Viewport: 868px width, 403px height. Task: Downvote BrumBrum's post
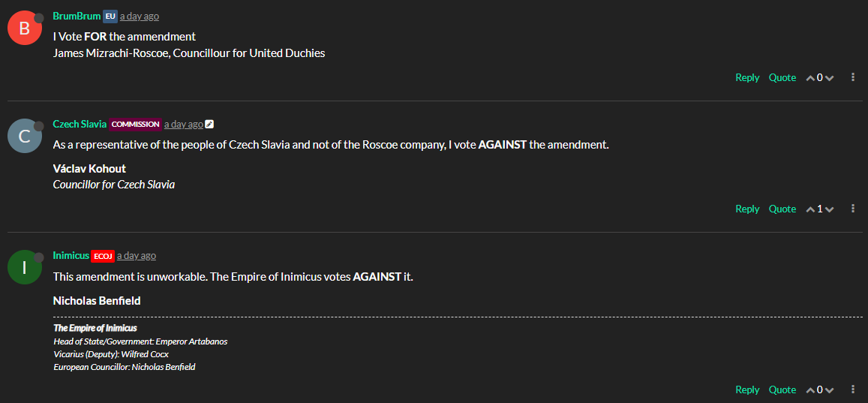point(829,78)
